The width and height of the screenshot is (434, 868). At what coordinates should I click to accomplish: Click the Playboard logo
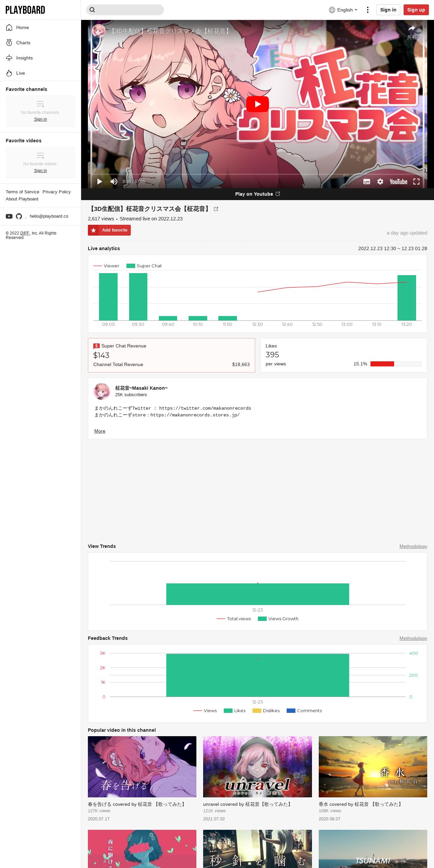click(25, 10)
